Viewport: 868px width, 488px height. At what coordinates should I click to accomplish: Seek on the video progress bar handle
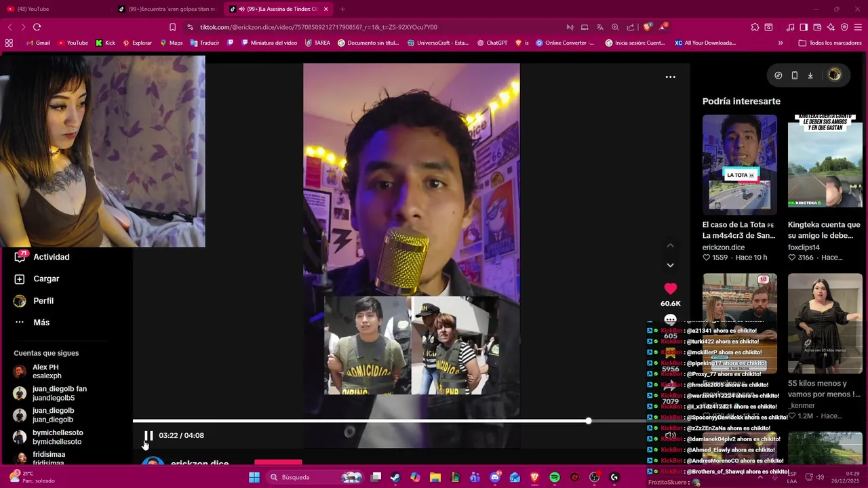coord(588,421)
